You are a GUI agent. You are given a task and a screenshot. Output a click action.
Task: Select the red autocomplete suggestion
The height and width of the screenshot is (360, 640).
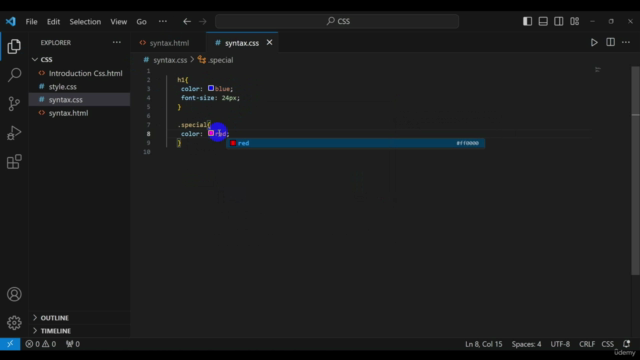tap(356, 143)
